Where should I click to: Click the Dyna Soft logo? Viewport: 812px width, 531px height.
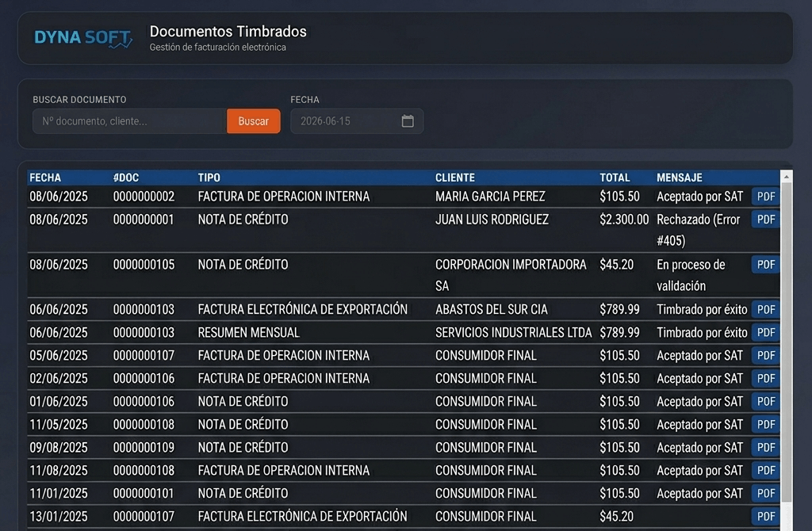(x=83, y=39)
